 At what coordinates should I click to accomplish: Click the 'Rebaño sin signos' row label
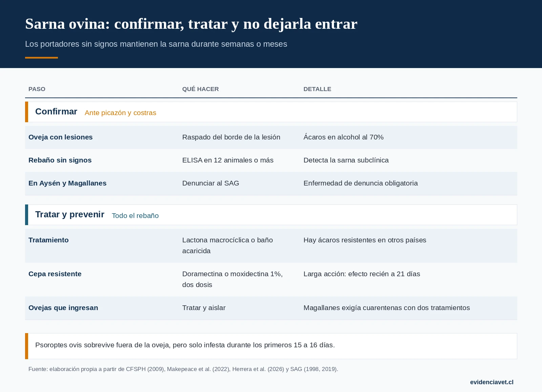click(x=60, y=160)
